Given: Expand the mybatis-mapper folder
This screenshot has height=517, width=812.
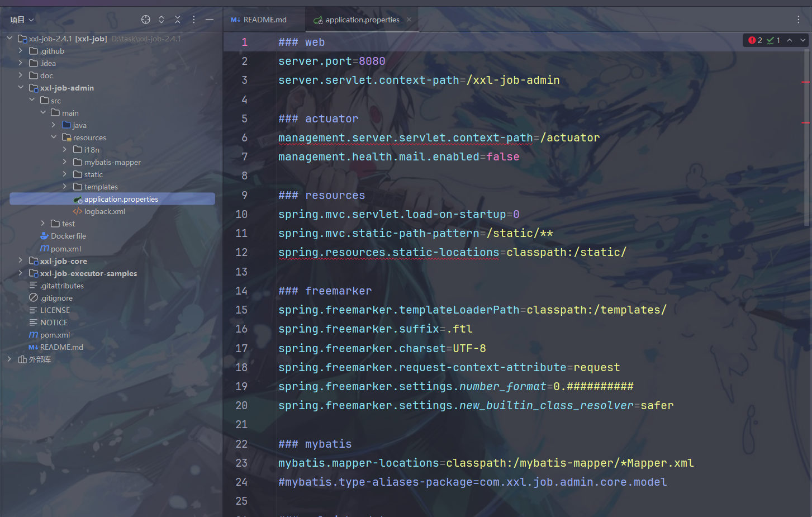Looking at the screenshot, I should tap(65, 162).
